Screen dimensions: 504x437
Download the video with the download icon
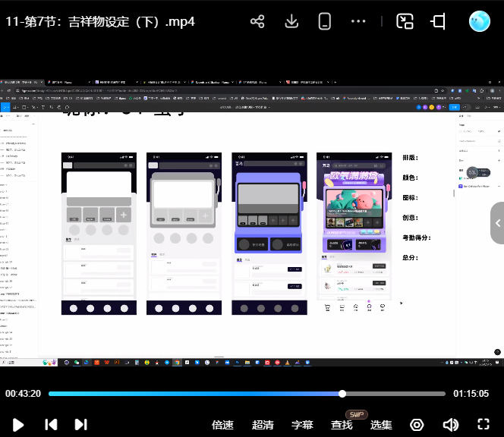point(291,21)
